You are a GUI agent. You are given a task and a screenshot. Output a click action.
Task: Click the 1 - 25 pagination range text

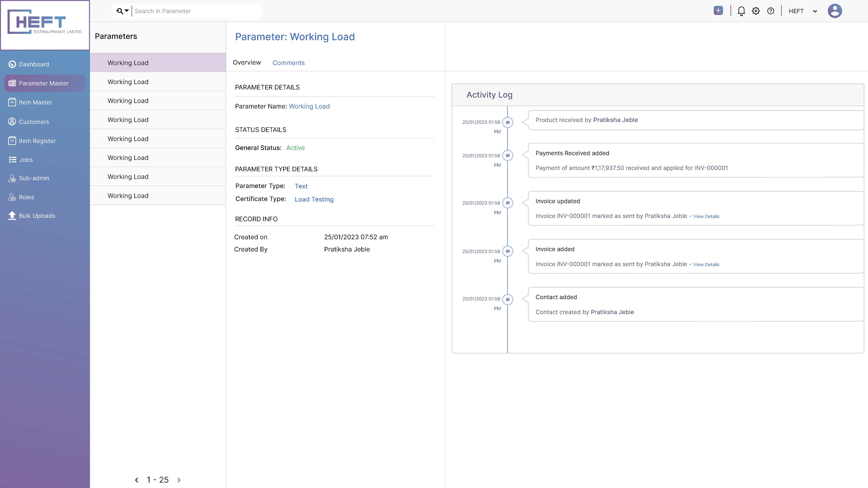(157, 480)
